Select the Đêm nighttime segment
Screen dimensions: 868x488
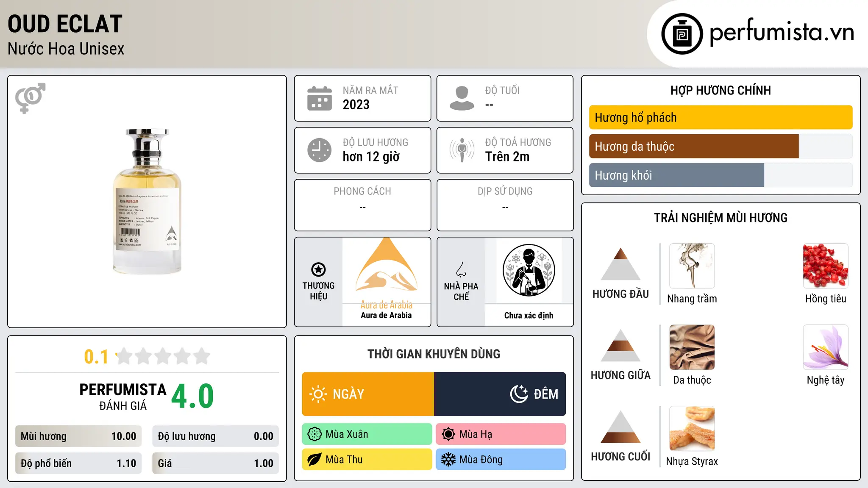pyautogui.click(x=500, y=394)
